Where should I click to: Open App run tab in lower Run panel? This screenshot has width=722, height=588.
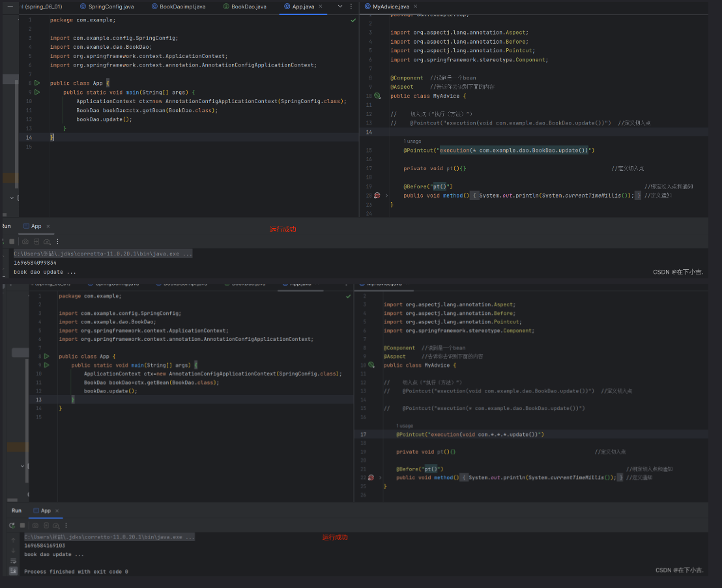pos(42,510)
